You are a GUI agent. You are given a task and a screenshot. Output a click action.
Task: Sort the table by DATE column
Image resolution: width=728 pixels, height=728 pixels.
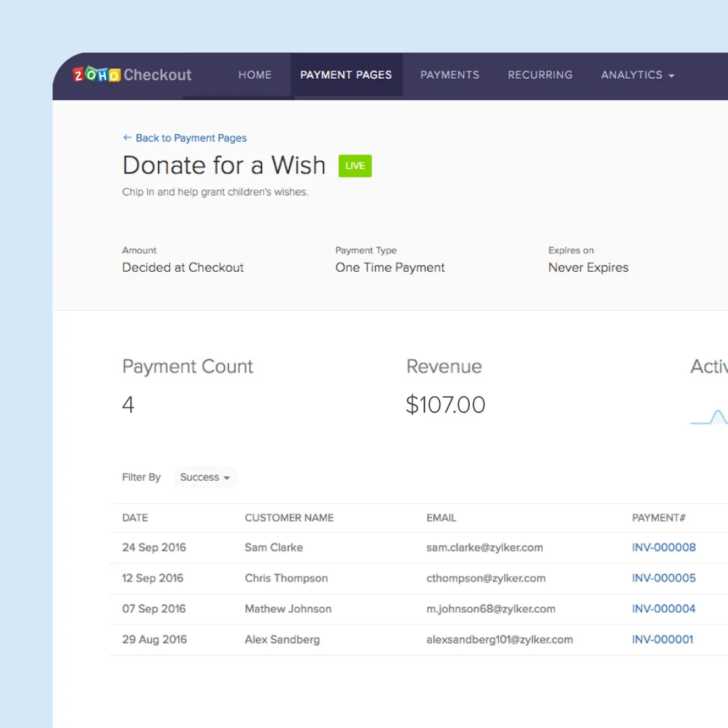click(135, 518)
